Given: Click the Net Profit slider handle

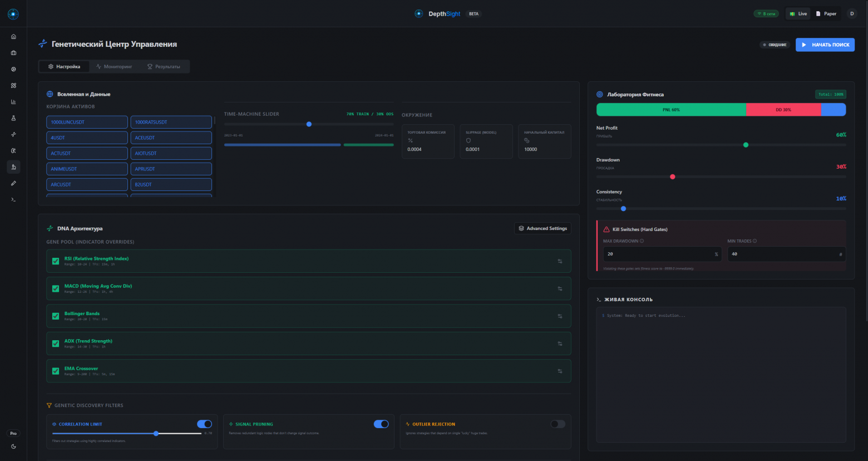Looking at the screenshot, I should pos(746,145).
